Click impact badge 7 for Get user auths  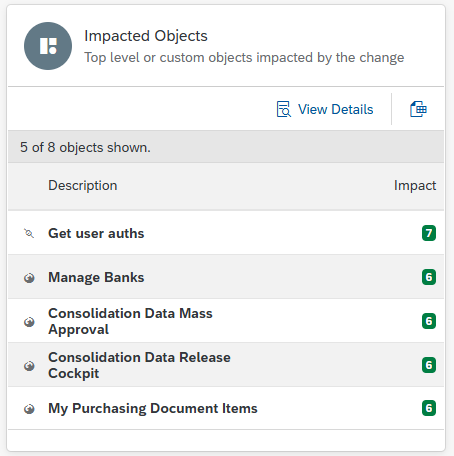coord(429,233)
